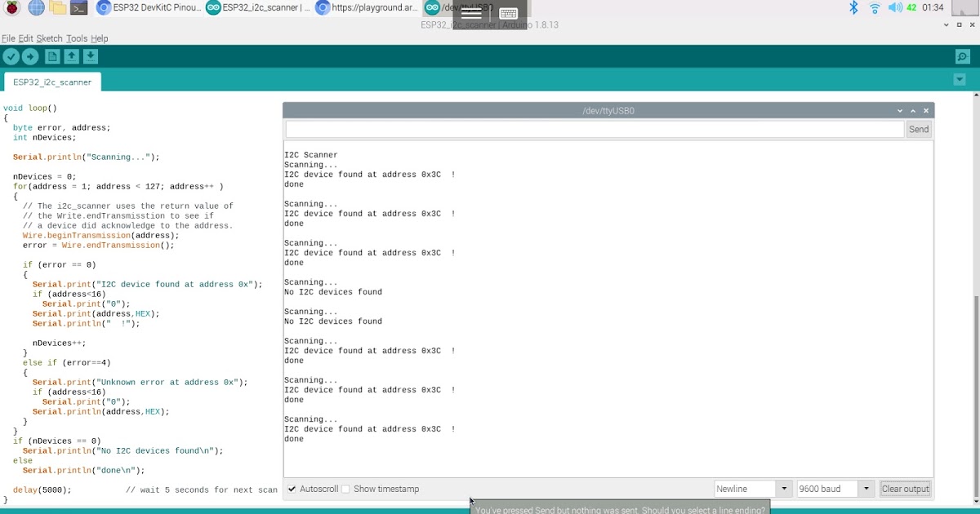980x514 pixels.
Task: Click the Send button in Serial Monitor
Action: (x=918, y=129)
